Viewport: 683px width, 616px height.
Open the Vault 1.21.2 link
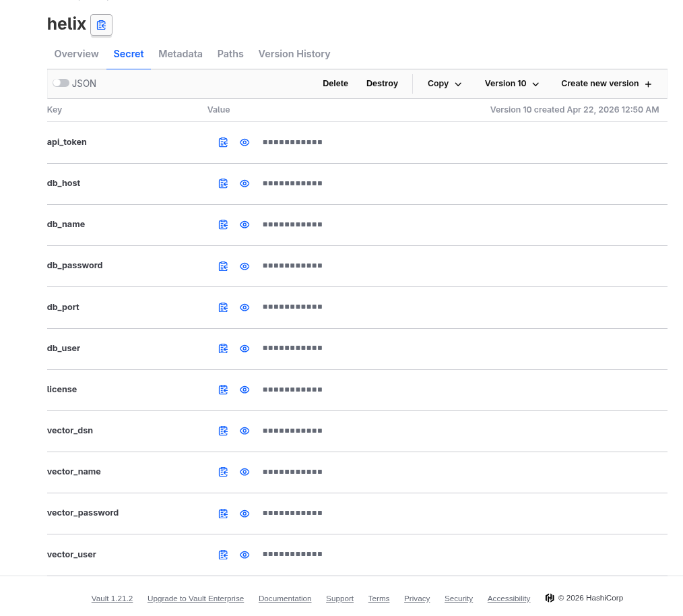tap(112, 598)
